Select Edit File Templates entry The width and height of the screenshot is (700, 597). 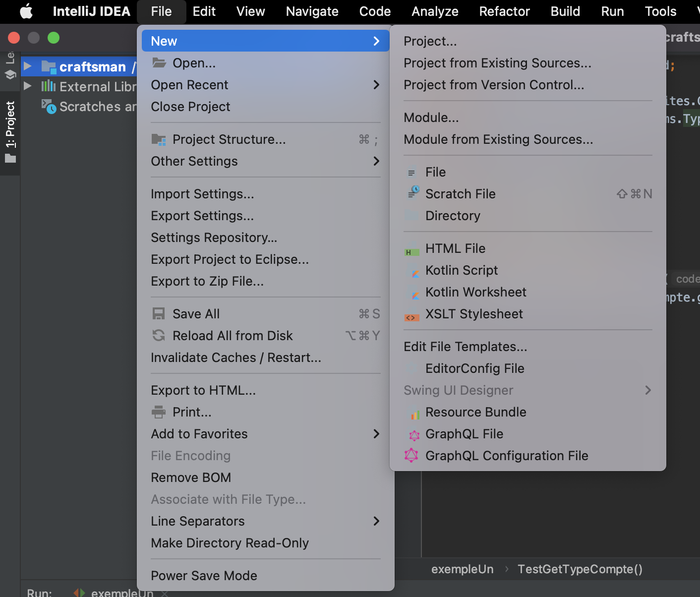click(528, 347)
